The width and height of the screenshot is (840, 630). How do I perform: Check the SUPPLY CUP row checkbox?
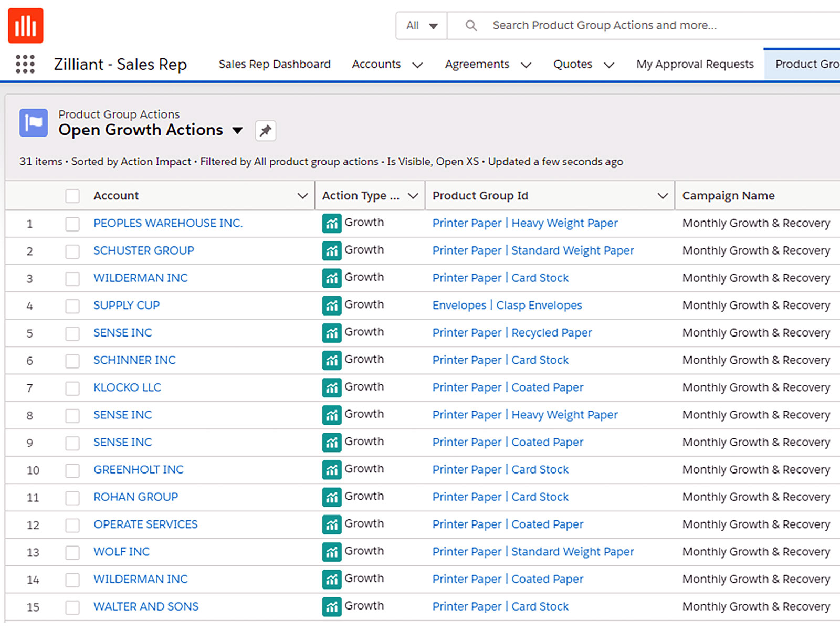(72, 306)
